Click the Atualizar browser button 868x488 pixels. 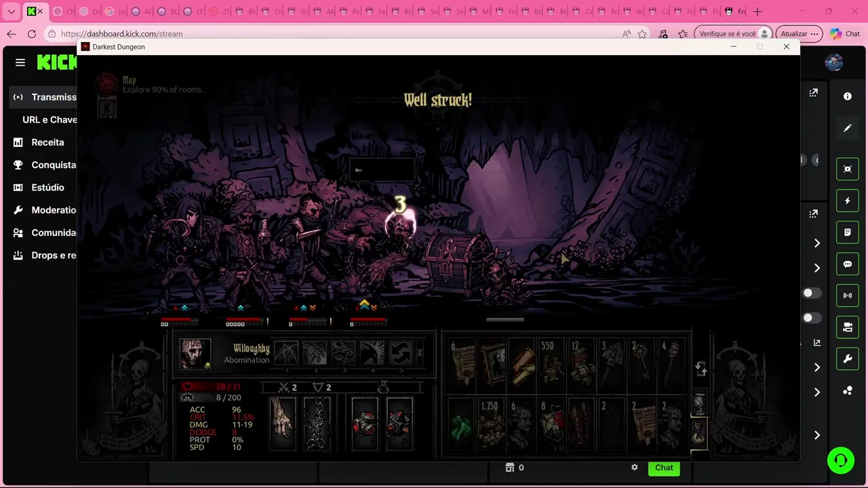(800, 34)
